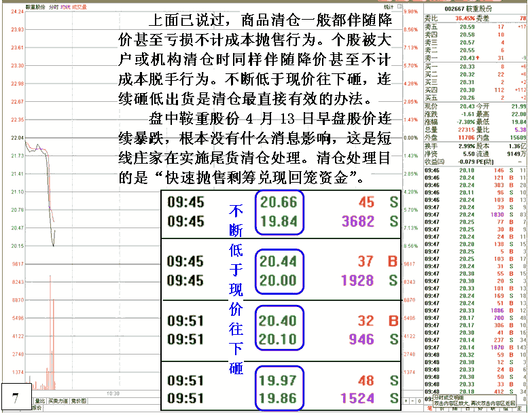
Task: Click the 流通 value 9149万
Action: 517,154
